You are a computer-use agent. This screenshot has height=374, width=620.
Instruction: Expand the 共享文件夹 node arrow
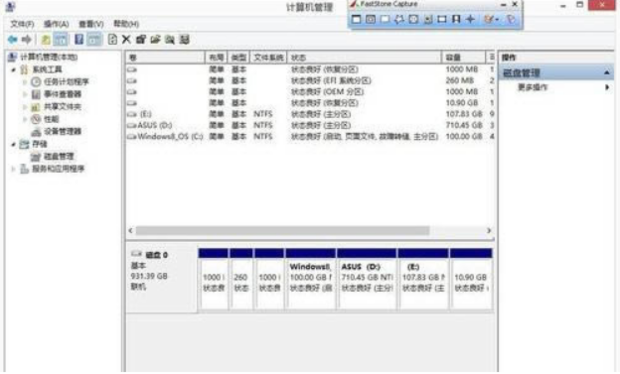pyautogui.click(x=25, y=107)
